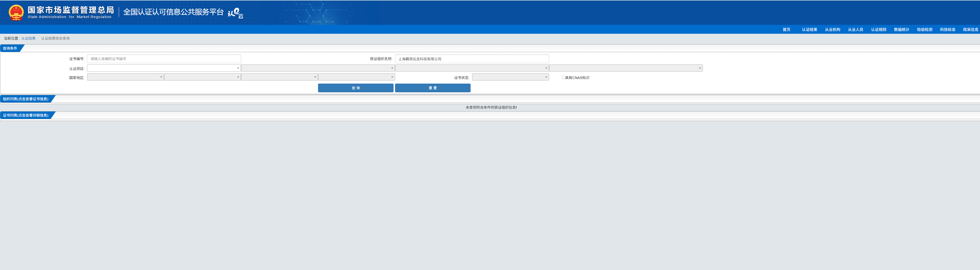Screen dimensions: 980x270
Task: Open 认证规则 navigation item
Action: click(878, 30)
